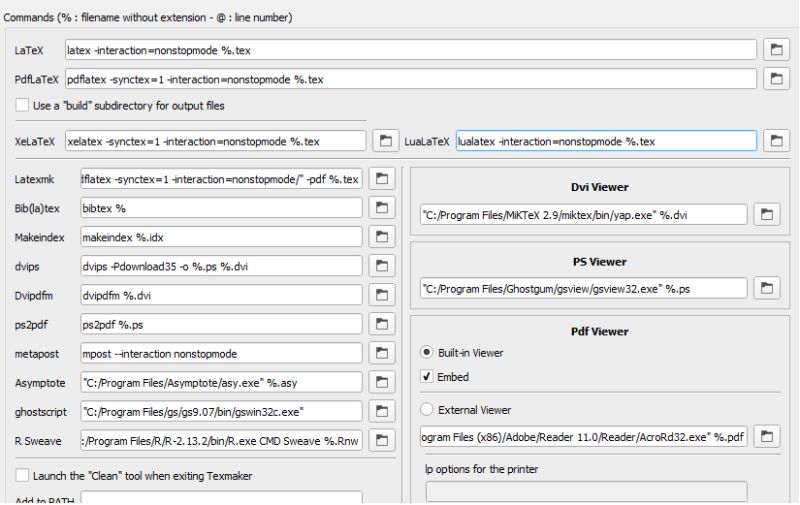Click the LaTeX command input field
The height and width of the screenshot is (505, 800).
[411, 50]
